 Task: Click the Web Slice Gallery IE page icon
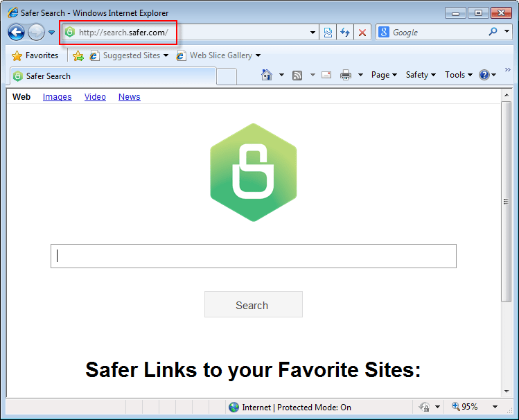pos(180,55)
